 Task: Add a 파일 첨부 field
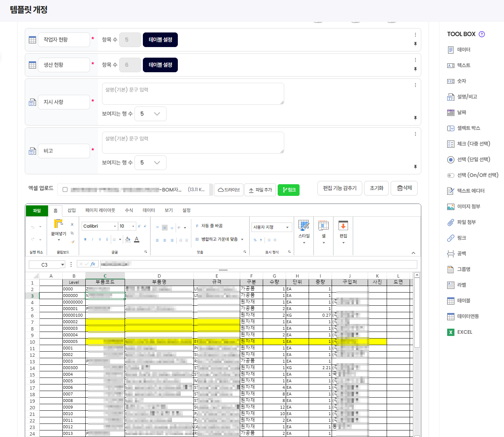[461, 222]
